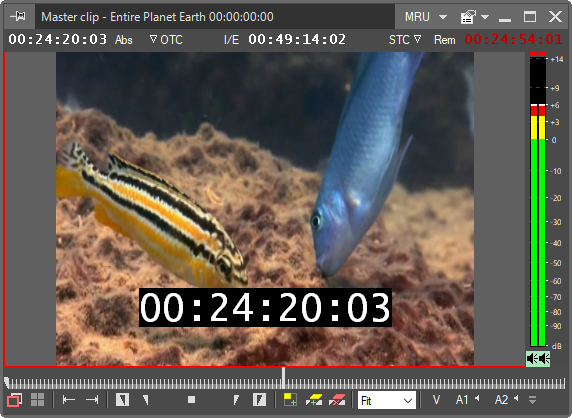Clear the mark out point
Viewport: 572px width, 418px height.
(236, 400)
